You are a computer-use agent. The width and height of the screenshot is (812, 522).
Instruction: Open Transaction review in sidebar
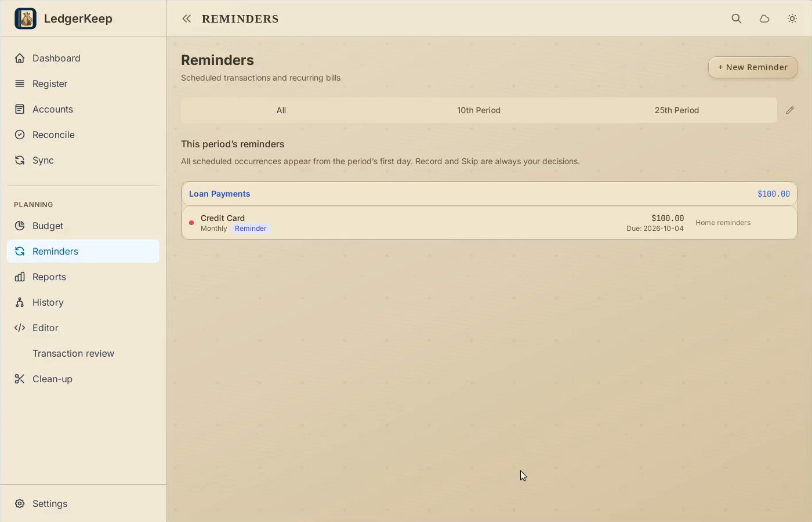click(83, 353)
